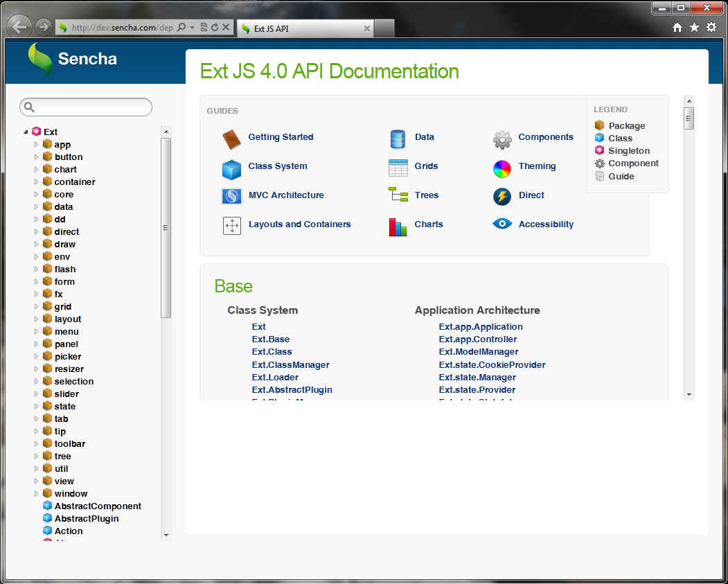Click the content pane scroll up arrow
The height and width of the screenshot is (584, 728).
point(689,101)
